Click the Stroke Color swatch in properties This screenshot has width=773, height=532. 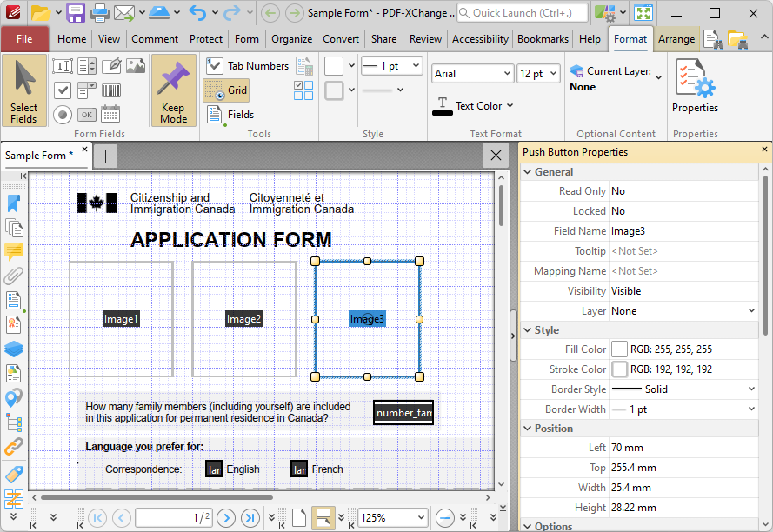pos(619,369)
